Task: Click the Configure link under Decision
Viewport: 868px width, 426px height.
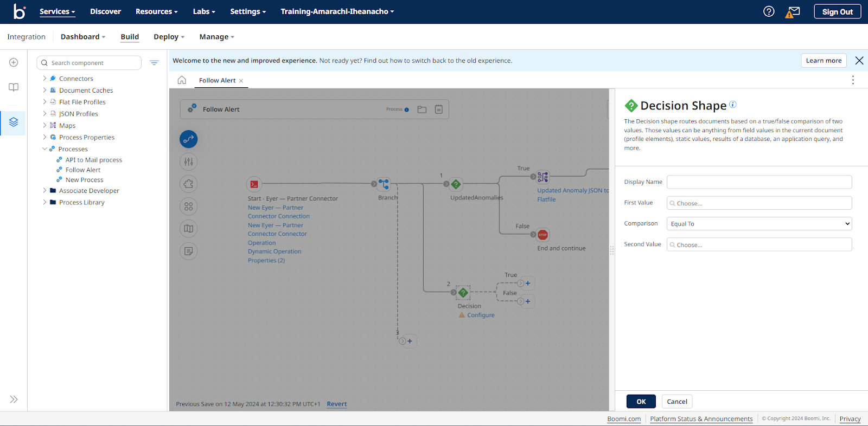Action: (x=481, y=315)
